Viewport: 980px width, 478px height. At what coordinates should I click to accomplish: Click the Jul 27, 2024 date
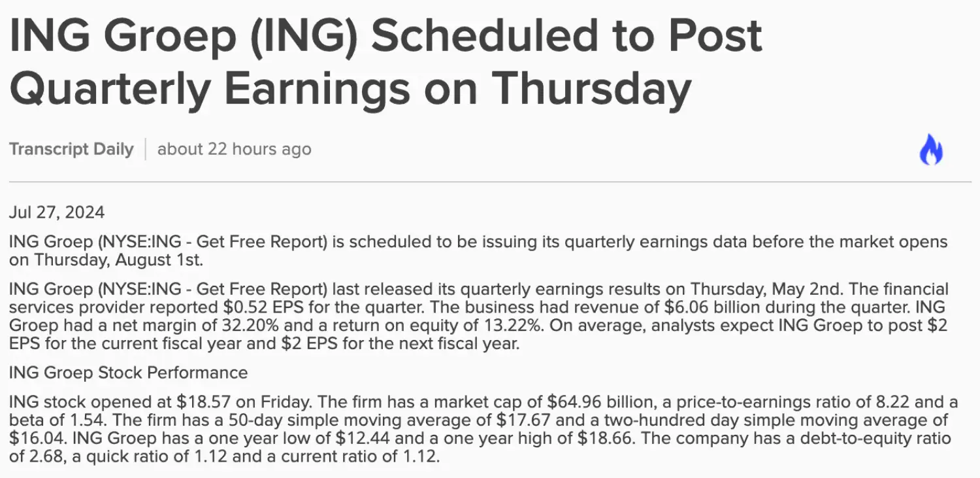tap(57, 213)
